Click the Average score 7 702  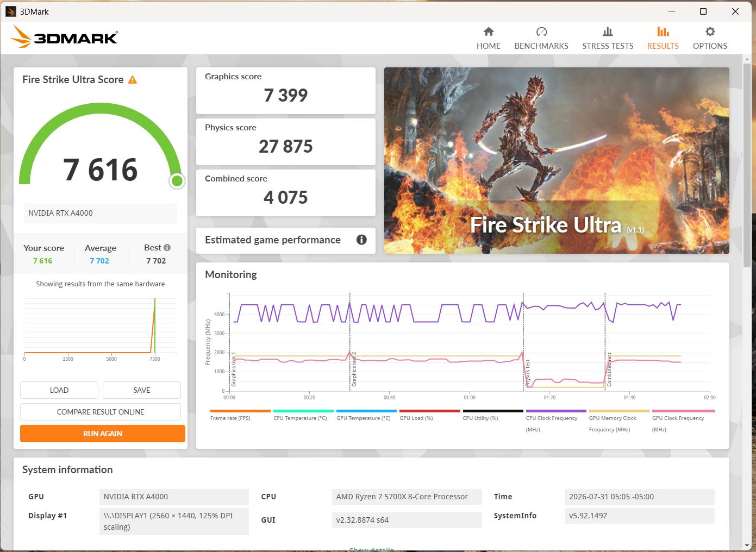tap(99, 261)
